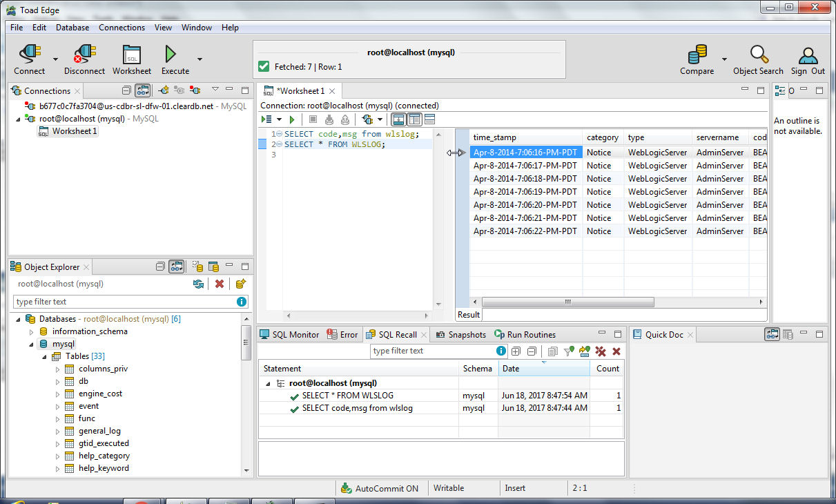Click the Compare toolbar button
The image size is (836, 504).
click(697, 60)
